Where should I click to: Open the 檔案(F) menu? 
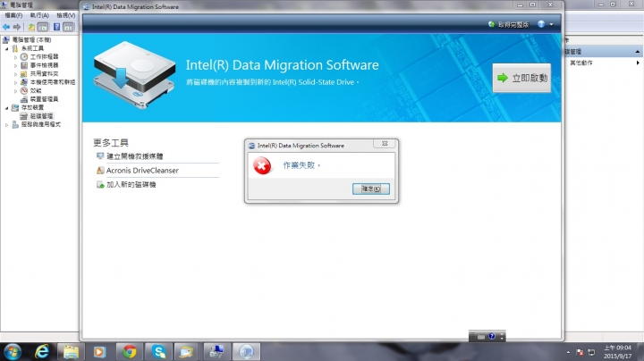(x=13, y=15)
